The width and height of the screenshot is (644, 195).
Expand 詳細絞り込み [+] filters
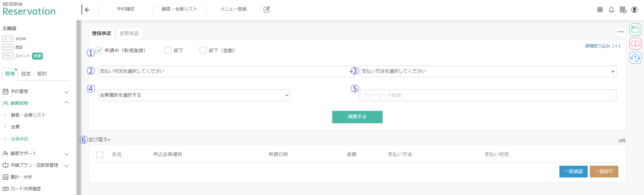(x=603, y=46)
